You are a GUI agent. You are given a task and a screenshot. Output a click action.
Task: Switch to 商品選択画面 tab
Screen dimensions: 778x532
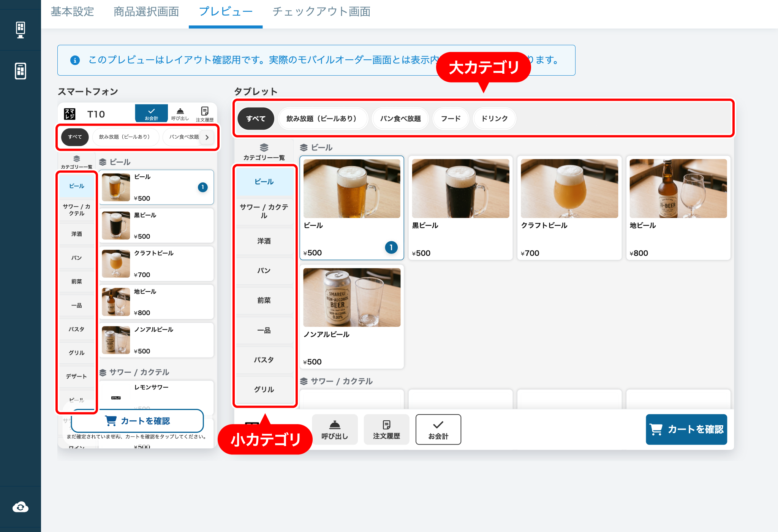tap(146, 11)
